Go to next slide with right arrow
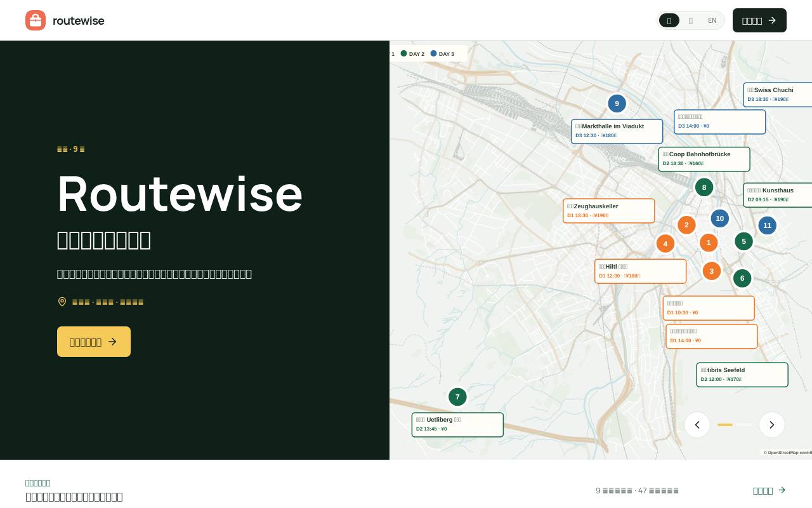Viewport: 812px width, 508px height. [x=772, y=425]
